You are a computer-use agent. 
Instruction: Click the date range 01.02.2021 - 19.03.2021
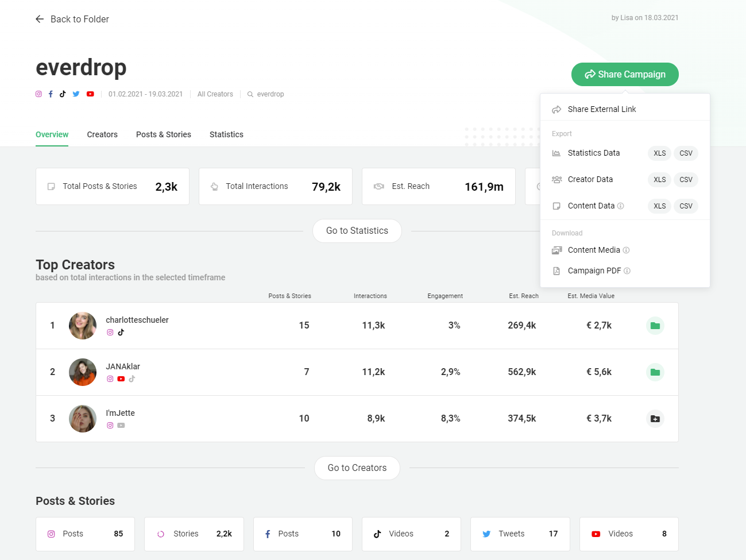coord(145,94)
